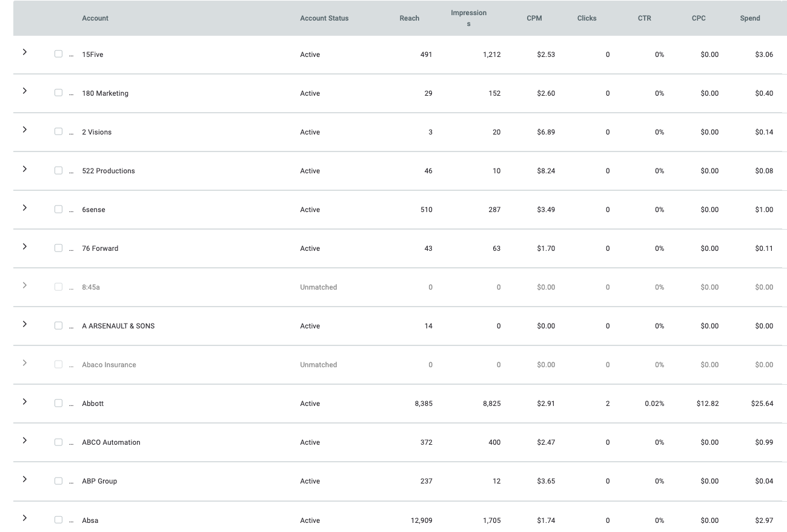
Task: Click Abbott's spend value $25.64
Action: pos(762,404)
